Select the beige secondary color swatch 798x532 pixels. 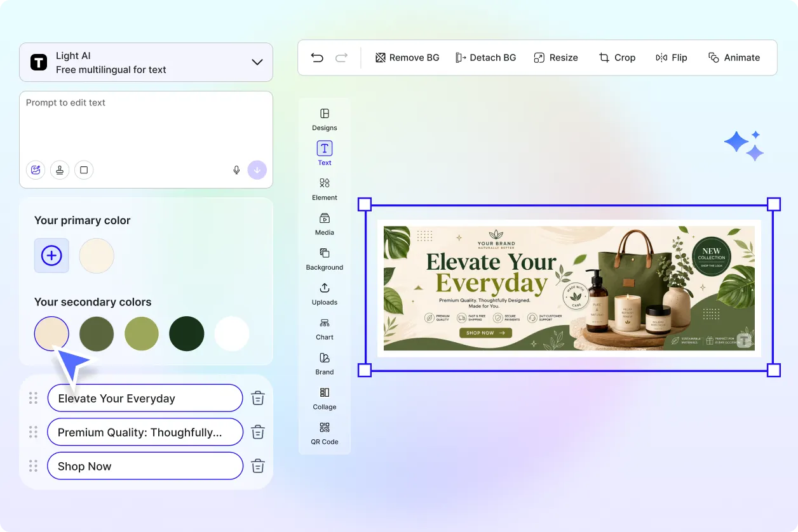coord(51,334)
